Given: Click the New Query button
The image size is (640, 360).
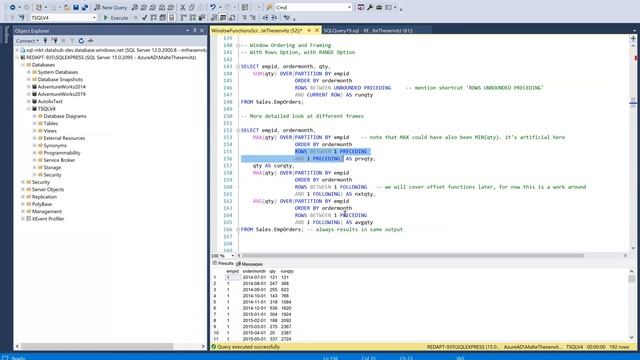Looking at the screenshot, I should pyautogui.click(x=111, y=7).
